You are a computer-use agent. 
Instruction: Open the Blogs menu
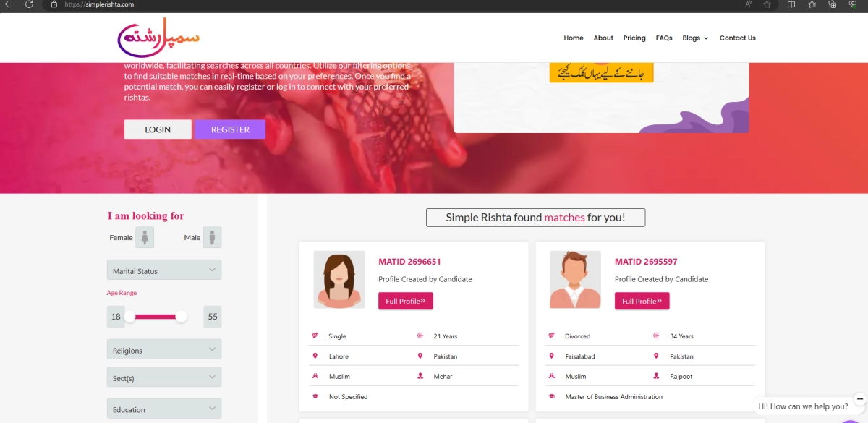coord(695,38)
